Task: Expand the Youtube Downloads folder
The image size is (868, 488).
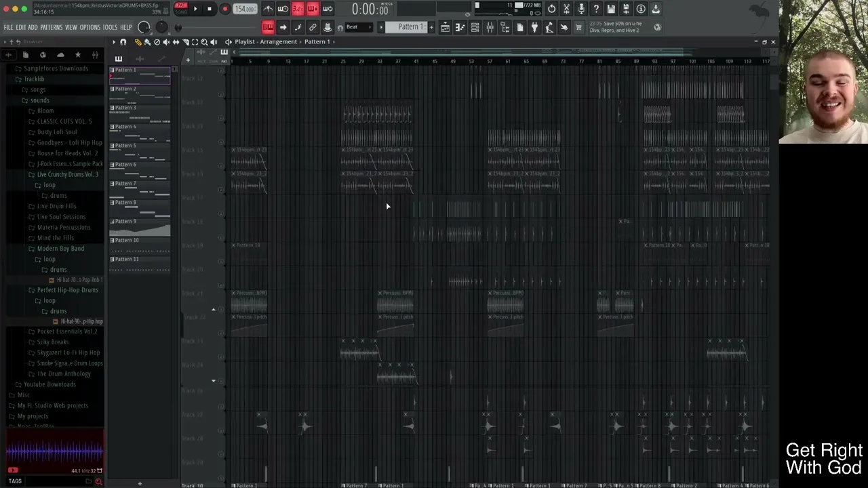Action: [x=50, y=384]
